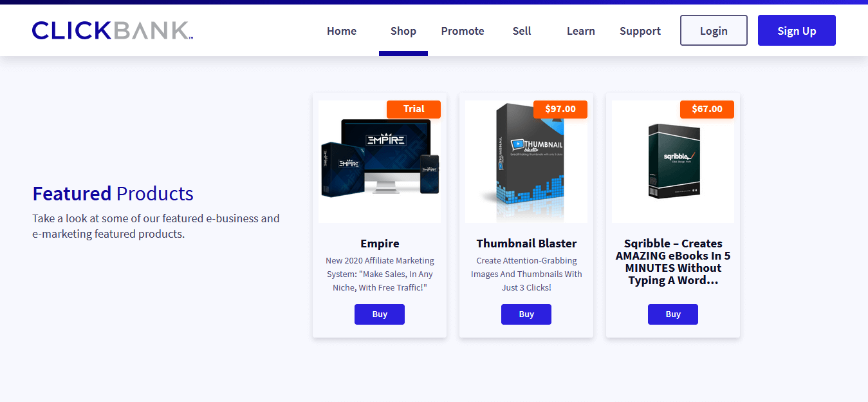
Task: Visit the Support page
Action: click(640, 31)
